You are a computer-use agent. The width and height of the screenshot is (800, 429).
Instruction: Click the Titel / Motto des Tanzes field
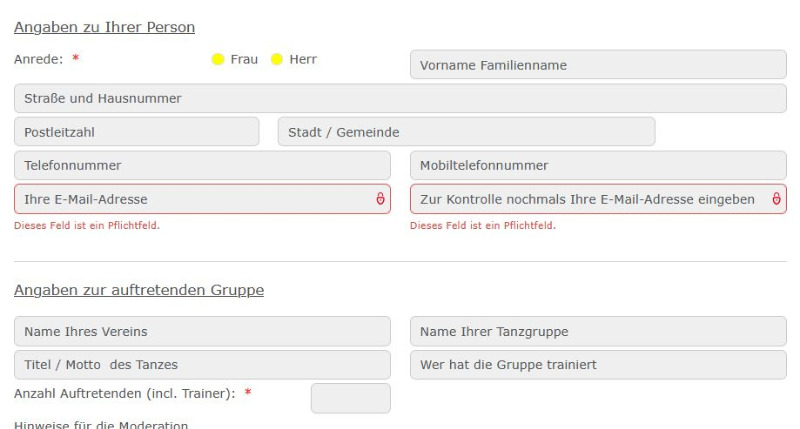click(x=202, y=365)
